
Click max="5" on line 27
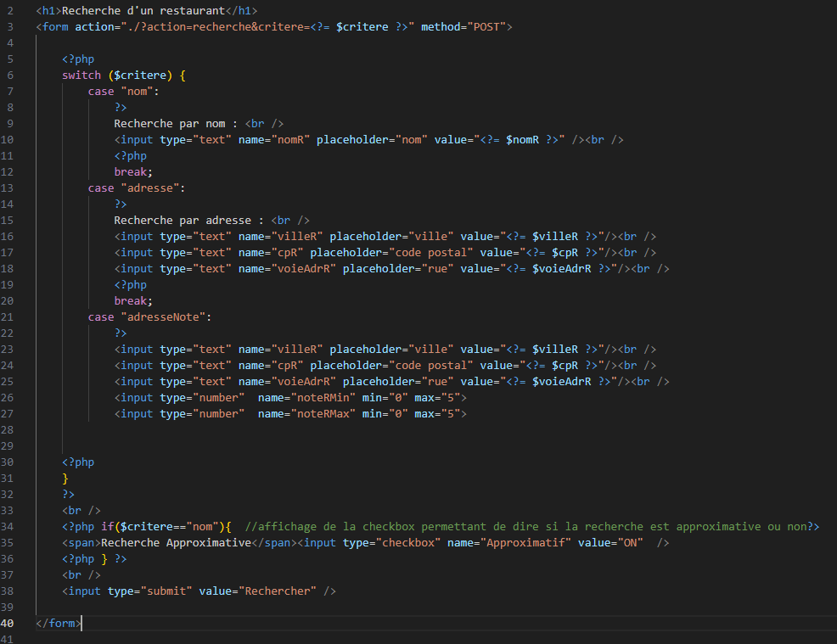click(x=437, y=413)
